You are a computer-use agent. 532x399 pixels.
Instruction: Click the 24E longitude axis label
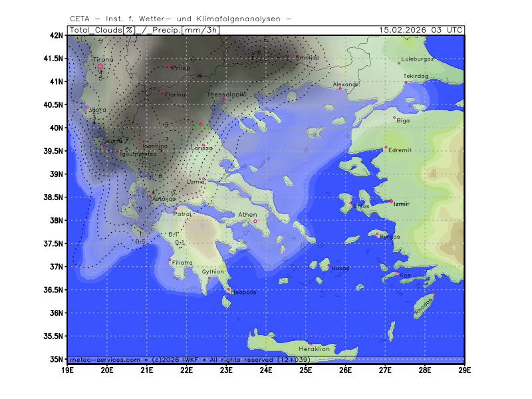[266, 369]
